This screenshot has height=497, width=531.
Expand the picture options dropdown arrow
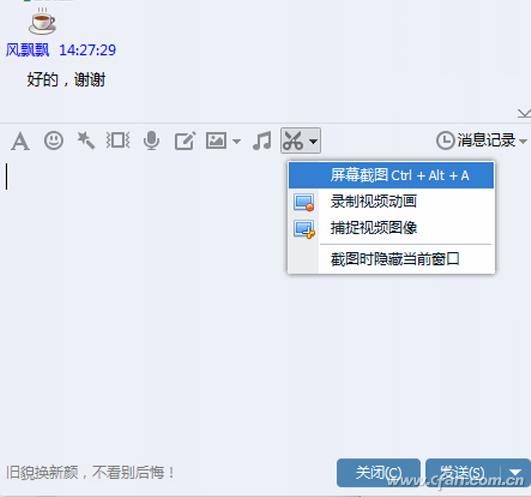pos(236,141)
